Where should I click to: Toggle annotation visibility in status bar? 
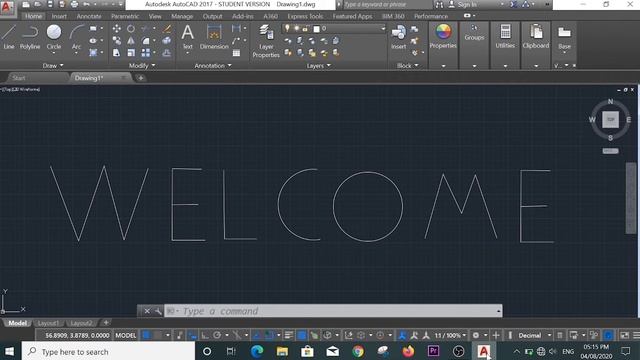click(402, 336)
